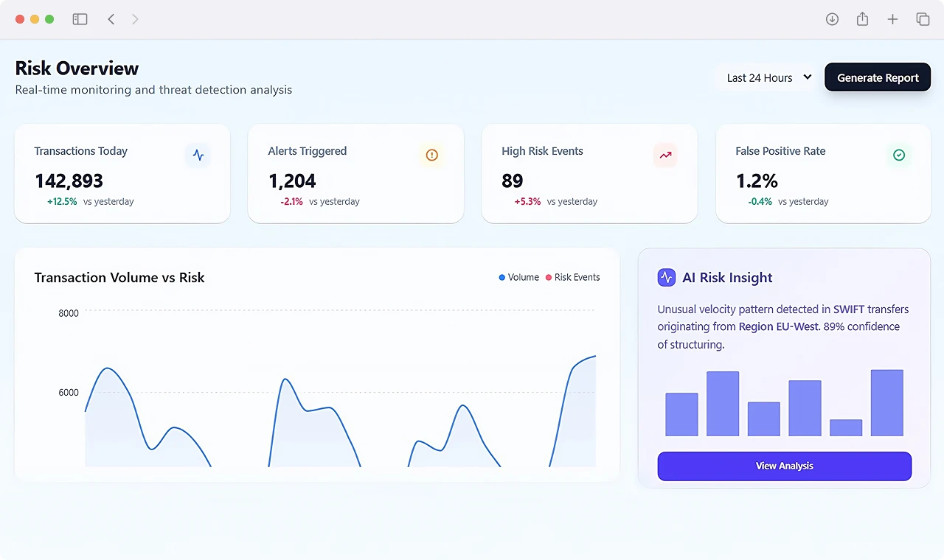Click the Risk Overview heading
The image size is (944, 560).
pyautogui.click(x=77, y=69)
